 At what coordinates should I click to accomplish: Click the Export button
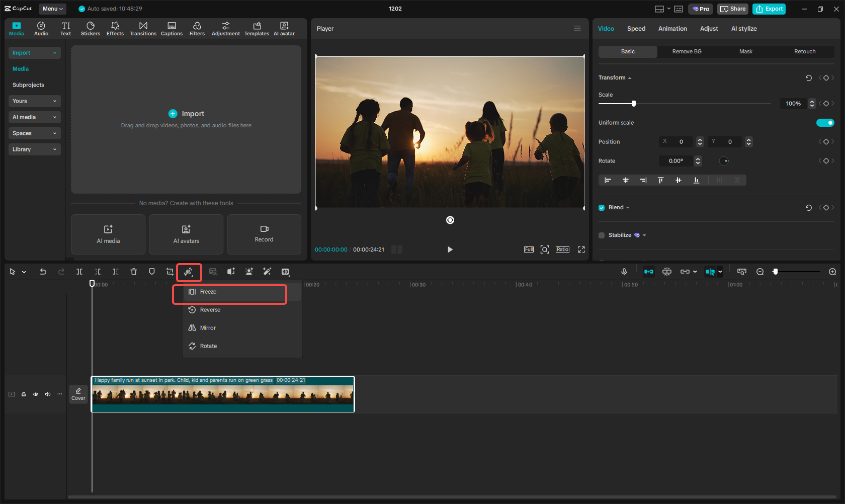pyautogui.click(x=769, y=9)
